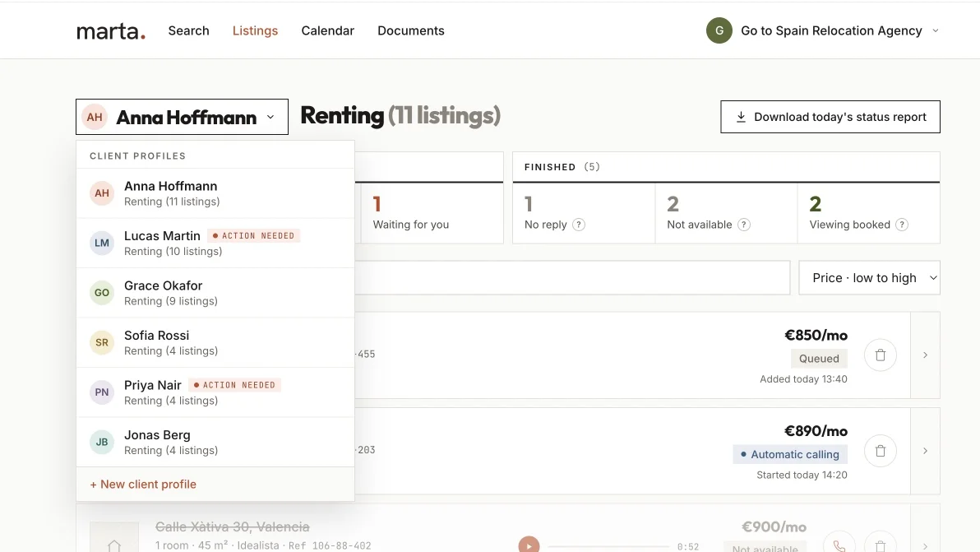Screen dimensions: 980x552
Task: Switch to Sofia Rossi client profile
Action: click(215, 342)
